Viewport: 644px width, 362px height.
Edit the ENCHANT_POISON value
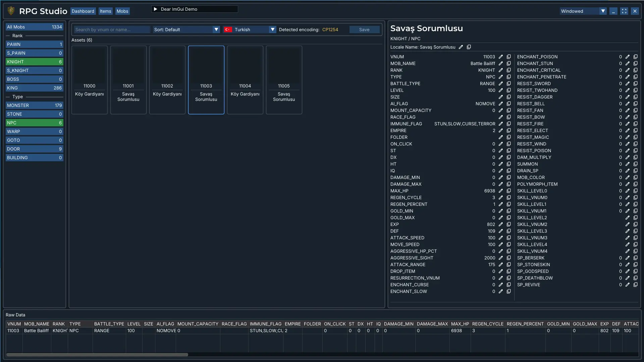pyautogui.click(x=628, y=57)
